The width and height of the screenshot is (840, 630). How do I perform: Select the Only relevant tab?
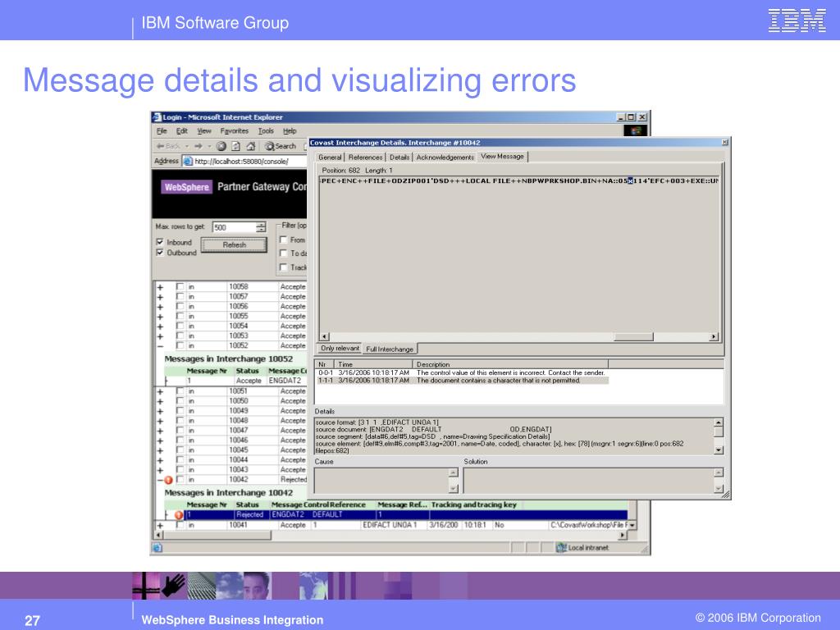click(x=340, y=349)
